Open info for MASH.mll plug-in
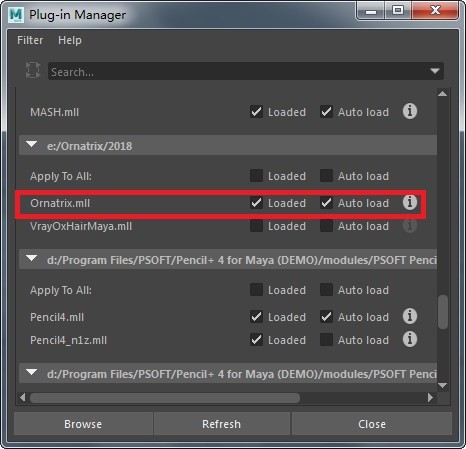Image resolution: width=466 pixels, height=449 pixels. pos(410,111)
